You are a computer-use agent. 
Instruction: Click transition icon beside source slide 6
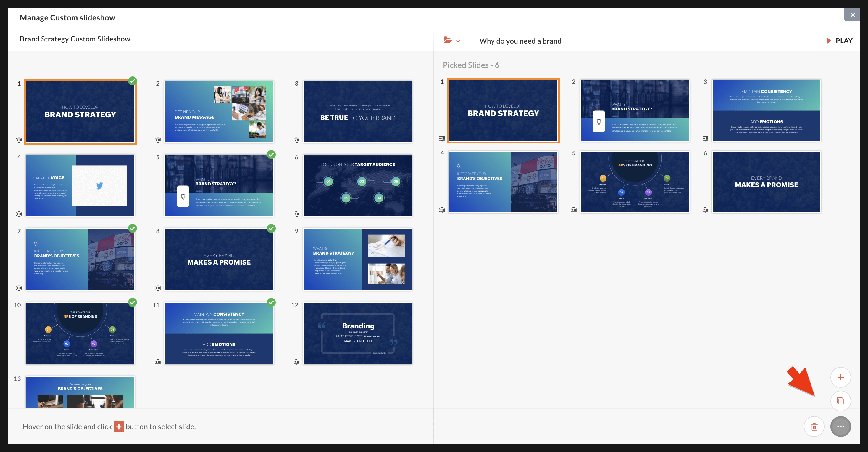[x=296, y=214]
